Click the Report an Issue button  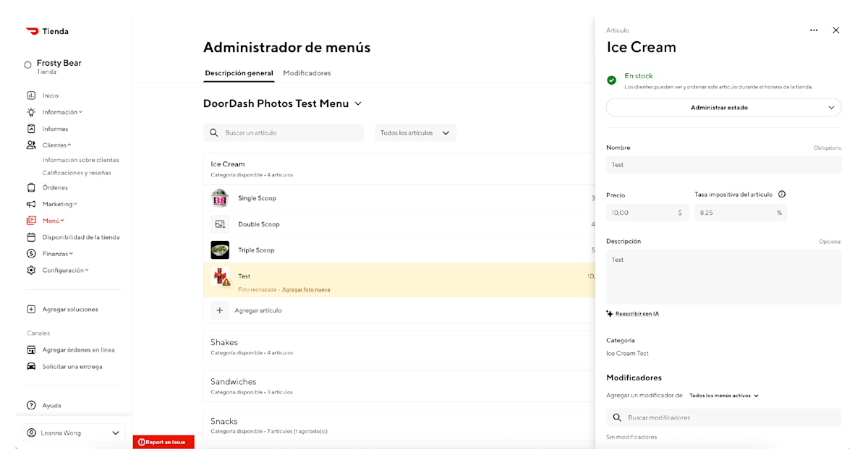(x=163, y=442)
